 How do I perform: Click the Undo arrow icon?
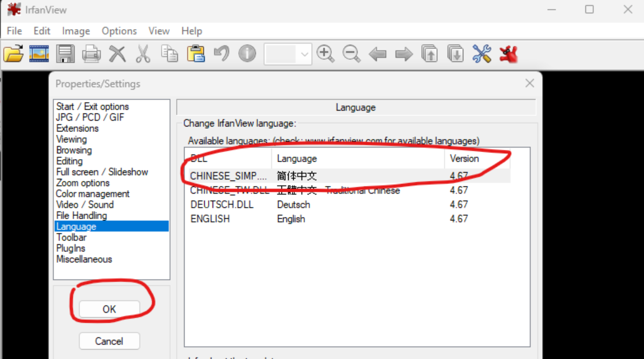(222, 54)
